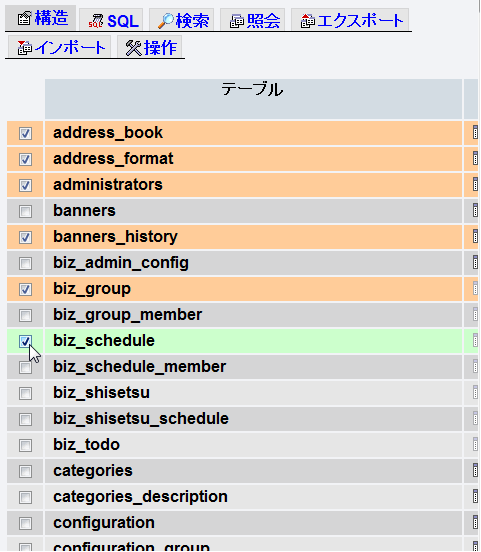Open the 照会 tab
Viewport: 481px width, 552px height.
coord(253,20)
